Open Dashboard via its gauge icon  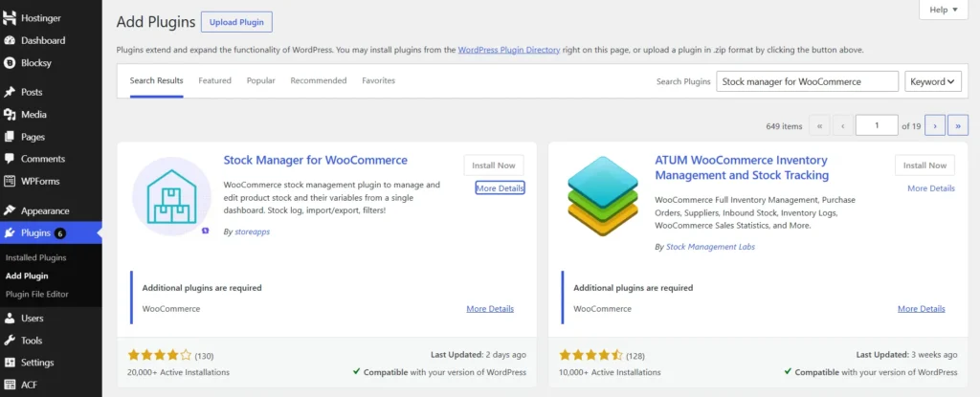click(10, 40)
